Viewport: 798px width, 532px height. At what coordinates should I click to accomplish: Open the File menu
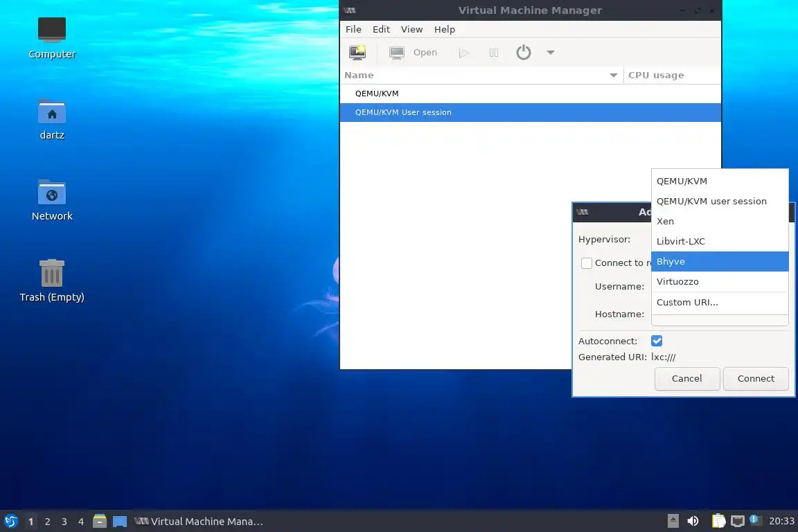[353, 30]
